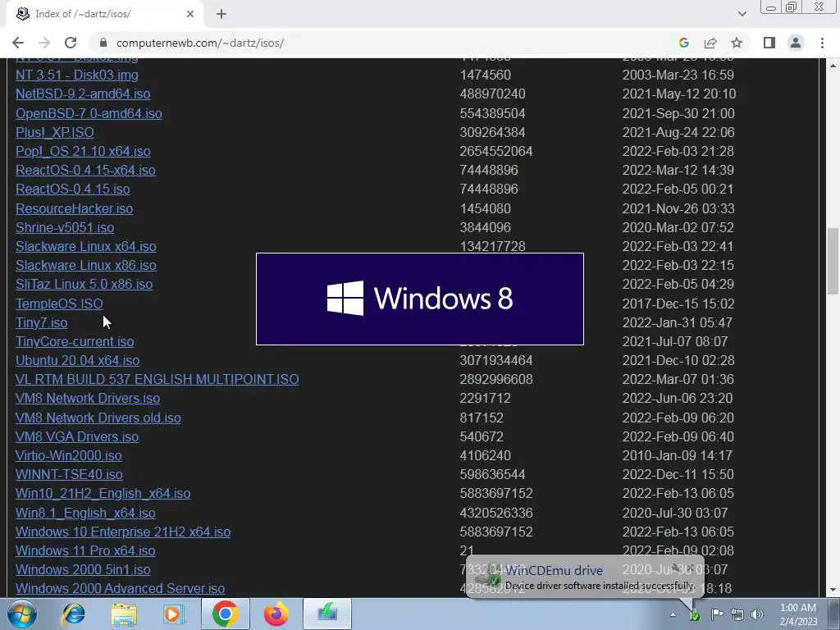The height and width of the screenshot is (630, 840).
Task: Click the vertical scrollbar thumb
Action: [x=833, y=261]
